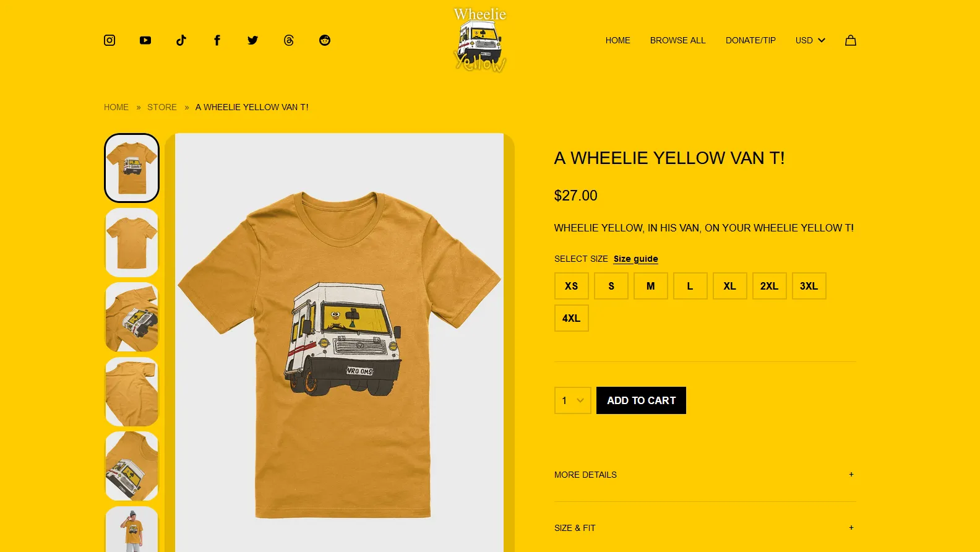This screenshot has width=980, height=552.
Task: Pick the 4XL size option
Action: (572, 318)
